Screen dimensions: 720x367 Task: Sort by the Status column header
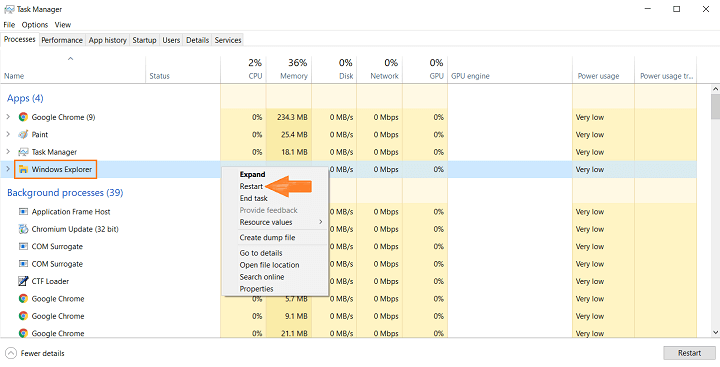[183, 70]
